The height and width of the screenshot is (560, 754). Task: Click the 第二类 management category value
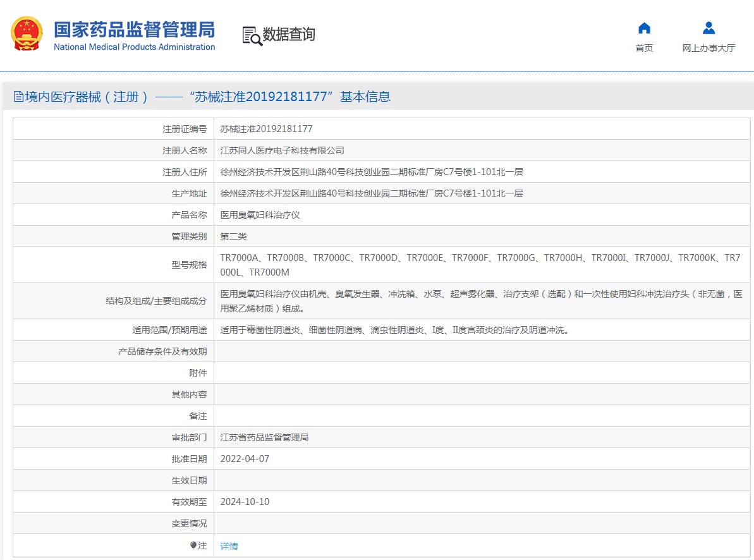(x=233, y=236)
